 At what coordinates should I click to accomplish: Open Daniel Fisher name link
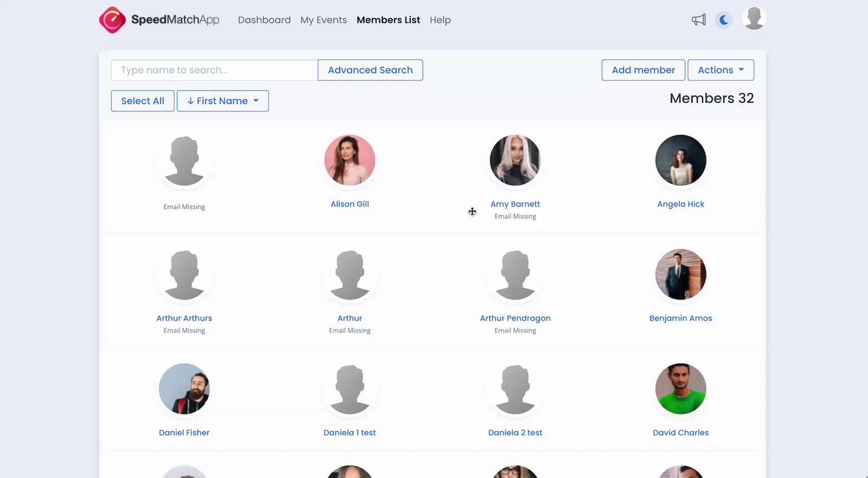[x=184, y=432]
